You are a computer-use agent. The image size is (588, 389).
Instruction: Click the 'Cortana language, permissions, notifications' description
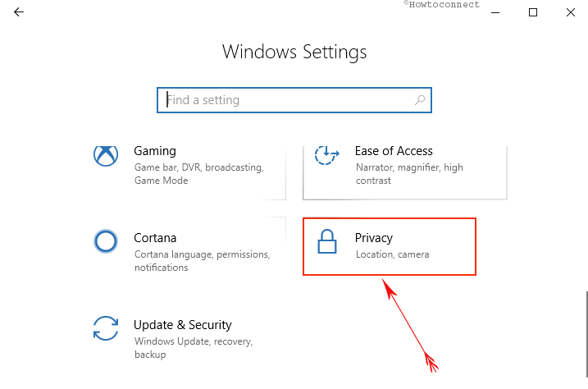(x=202, y=261)
